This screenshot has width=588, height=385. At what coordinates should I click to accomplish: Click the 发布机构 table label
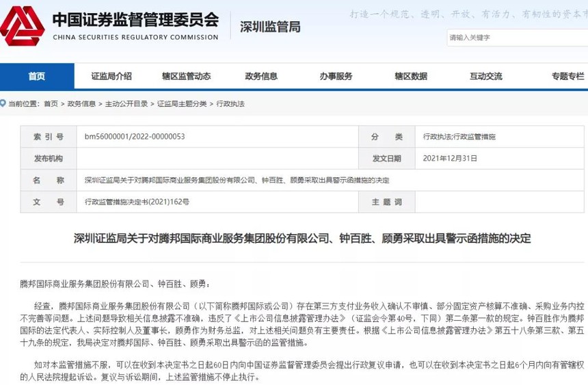49,159
